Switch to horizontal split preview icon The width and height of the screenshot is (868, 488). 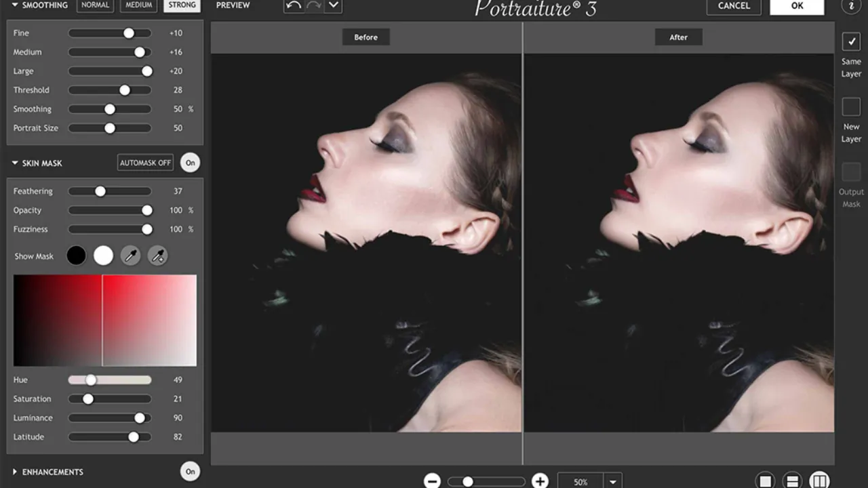coord(792,481)
